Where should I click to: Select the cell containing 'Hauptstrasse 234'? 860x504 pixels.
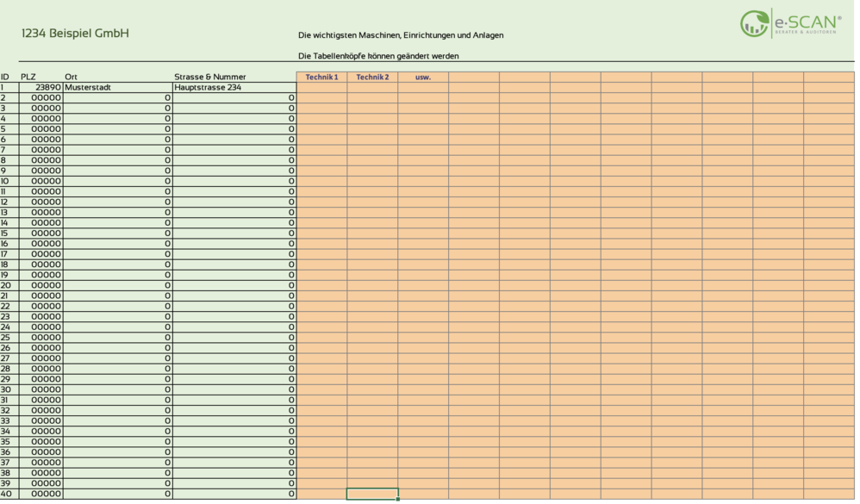tap(234, 87)
